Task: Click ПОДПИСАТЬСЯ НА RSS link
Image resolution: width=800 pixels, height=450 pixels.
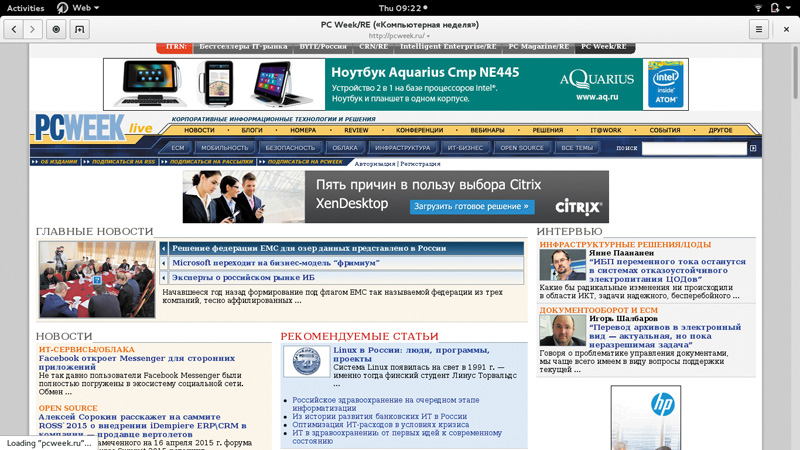Action: [123, 162]
